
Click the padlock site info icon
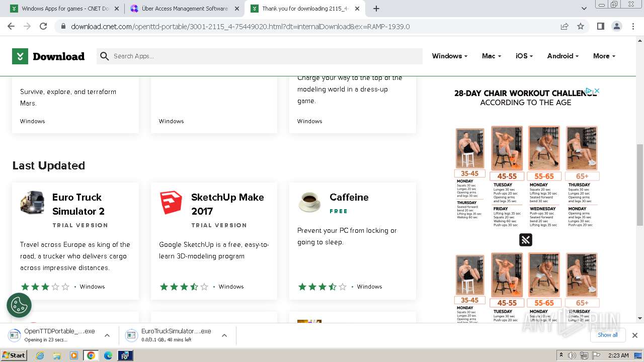[x=63, y=27]
